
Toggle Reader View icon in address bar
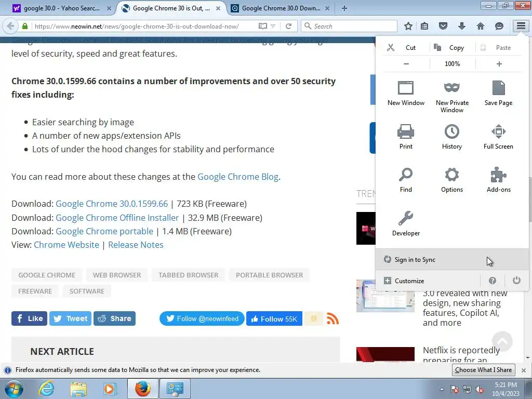click(x=262, y=26)
